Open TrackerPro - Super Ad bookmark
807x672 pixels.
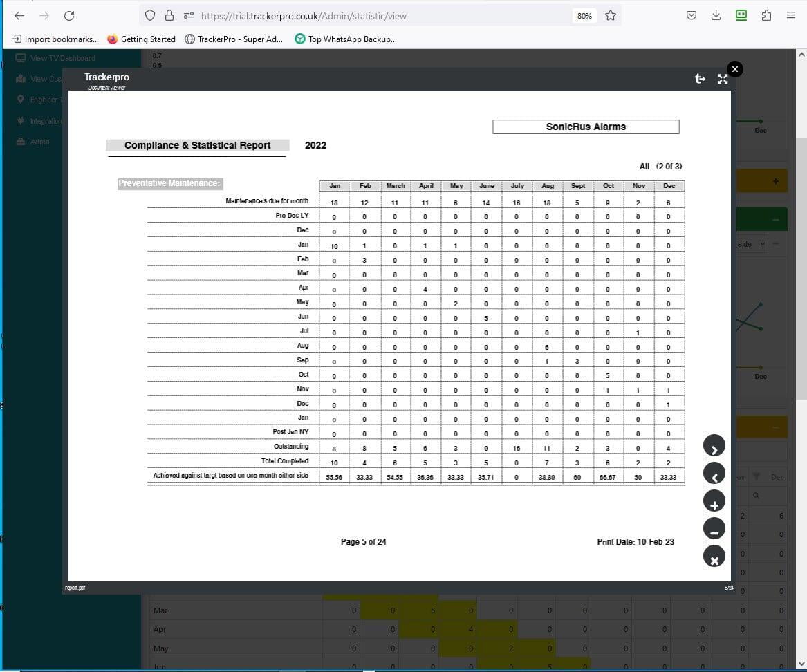click(x=234, y=39)
